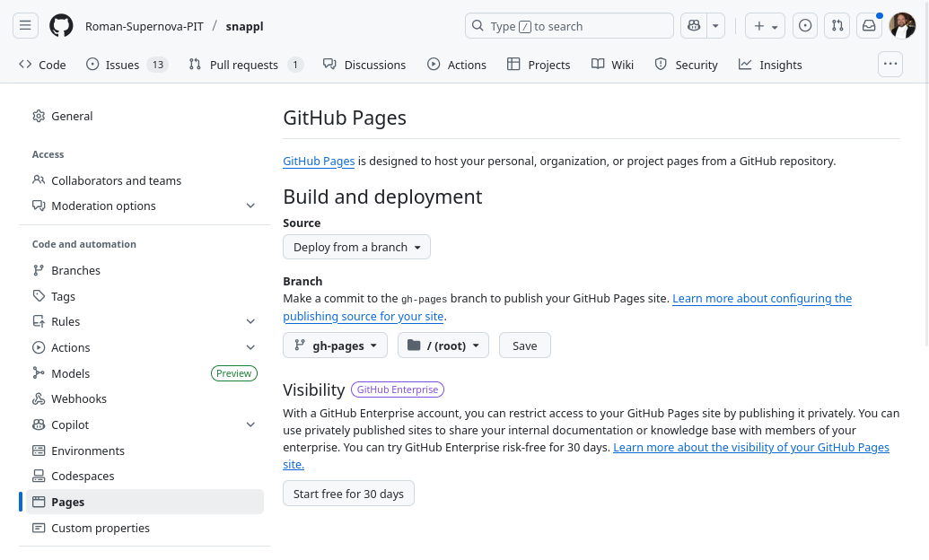Open Deploy from a branch dropdown

tap(356, 247)
